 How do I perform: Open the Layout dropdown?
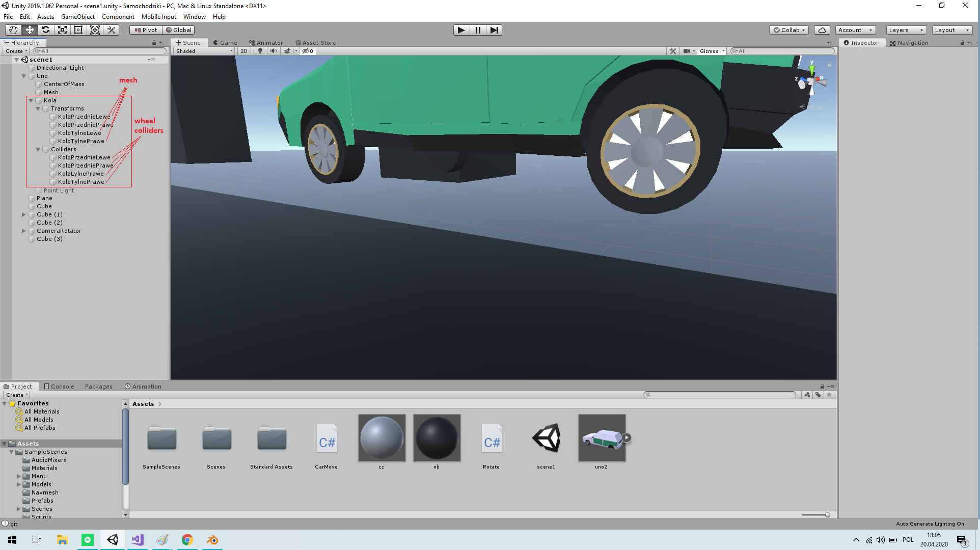click(x=952, y=30)
